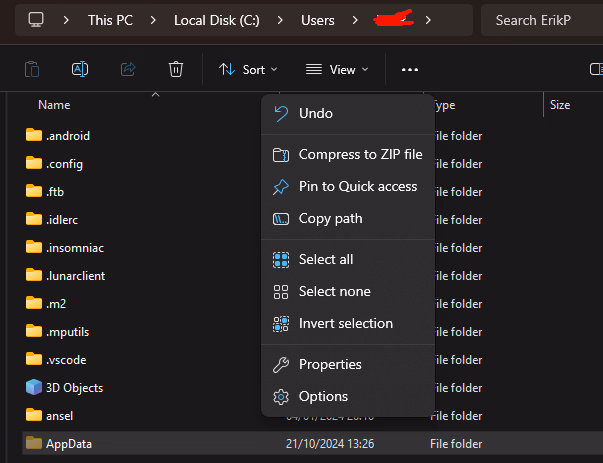Viewport: 603px width, 463px height.
Task: Choose Select all in the menu
Action: click(x=325, y=259)
